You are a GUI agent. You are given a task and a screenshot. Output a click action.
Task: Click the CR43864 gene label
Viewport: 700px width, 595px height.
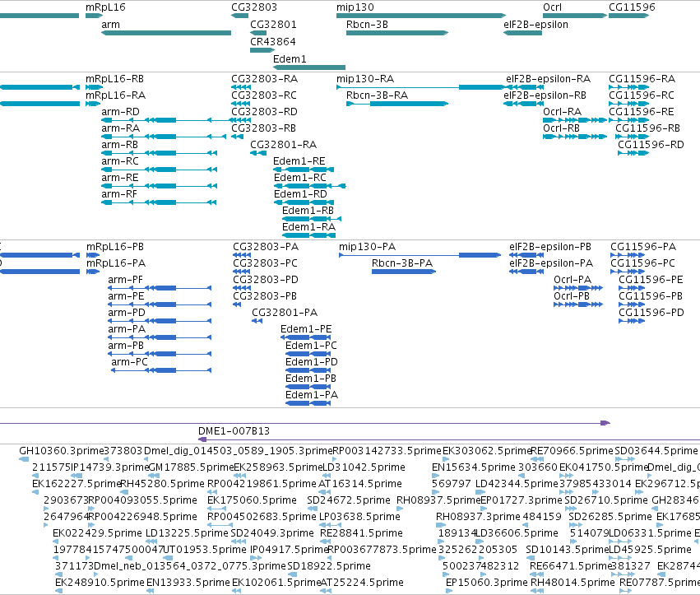(x=273, y=41)
